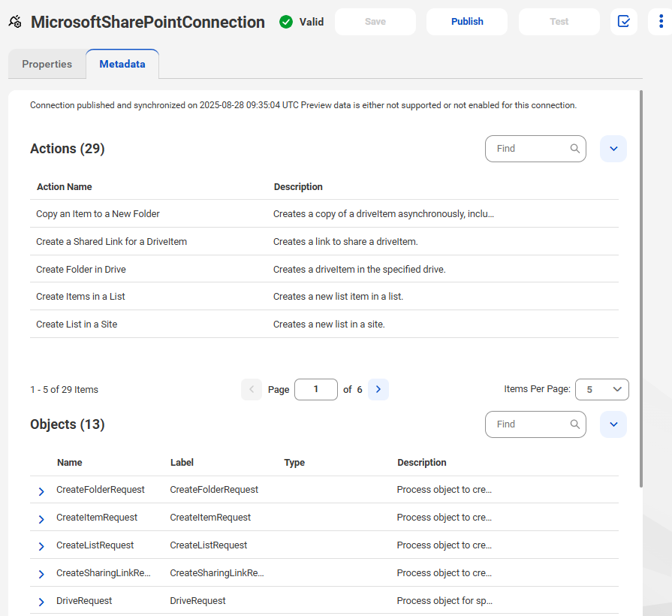Click 'Process object for sp...' description cell
Viewport: 672px width, 616px height.
pyautogui.click(x=444, y=600)
